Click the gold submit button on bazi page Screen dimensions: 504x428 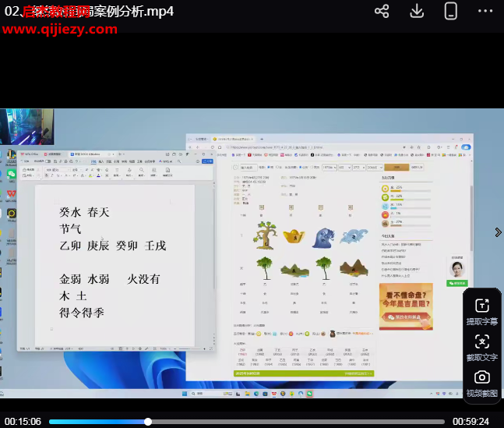[397, 168]
